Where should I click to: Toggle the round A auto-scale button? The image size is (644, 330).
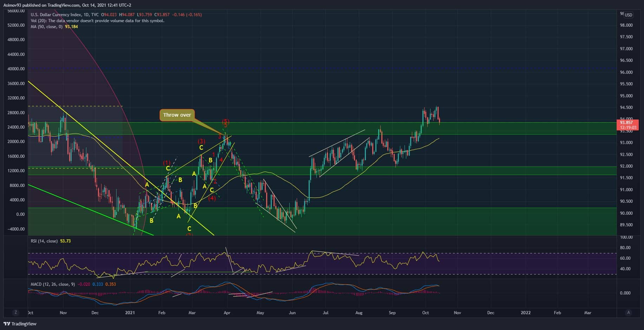pos(629,312)
